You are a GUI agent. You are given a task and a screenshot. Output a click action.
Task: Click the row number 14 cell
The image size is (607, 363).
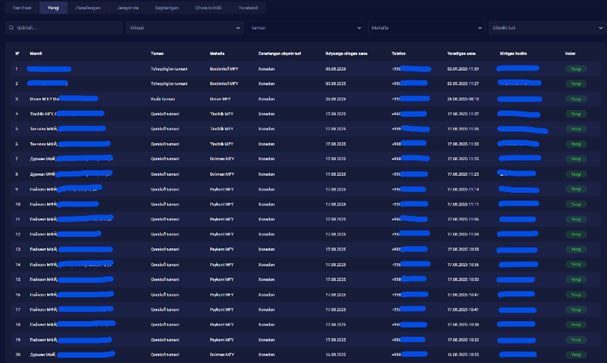click(17, 265)
